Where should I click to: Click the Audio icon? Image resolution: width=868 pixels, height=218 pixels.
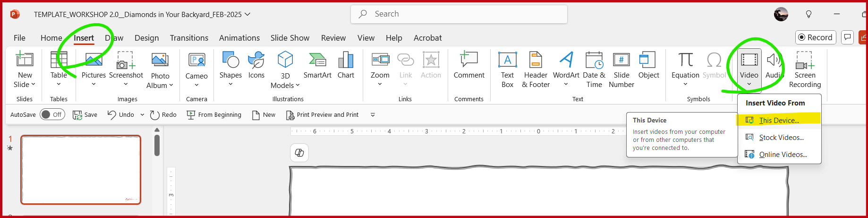tap(774, 60)
